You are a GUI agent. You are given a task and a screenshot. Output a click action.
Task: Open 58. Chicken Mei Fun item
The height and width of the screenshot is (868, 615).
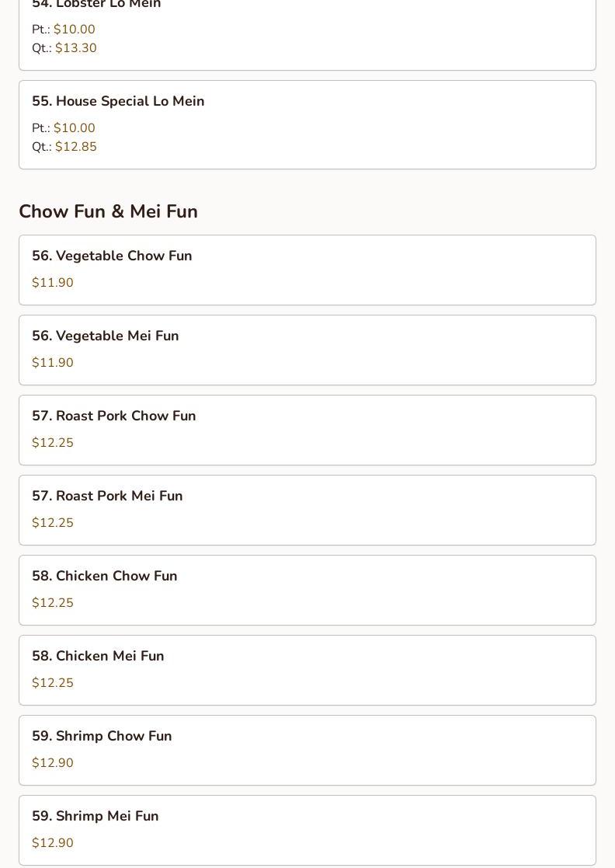pyautogui.click(x=307, y=671)
